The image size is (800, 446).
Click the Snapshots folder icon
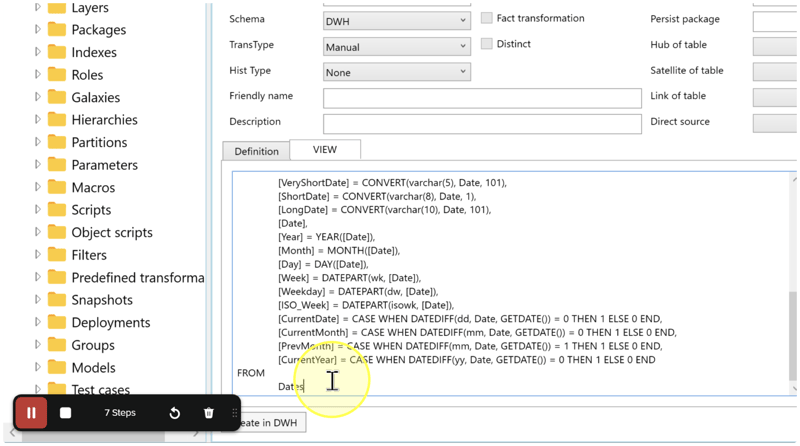[57, 300]
